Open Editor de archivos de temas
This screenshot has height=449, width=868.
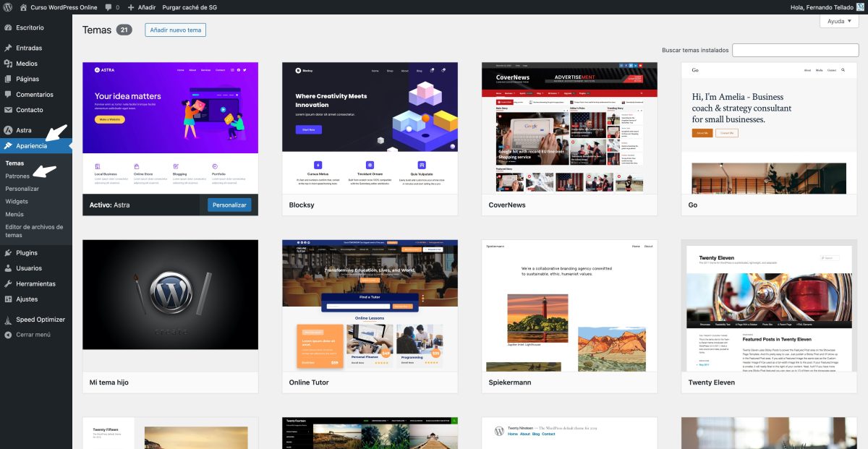click(34, 231)
